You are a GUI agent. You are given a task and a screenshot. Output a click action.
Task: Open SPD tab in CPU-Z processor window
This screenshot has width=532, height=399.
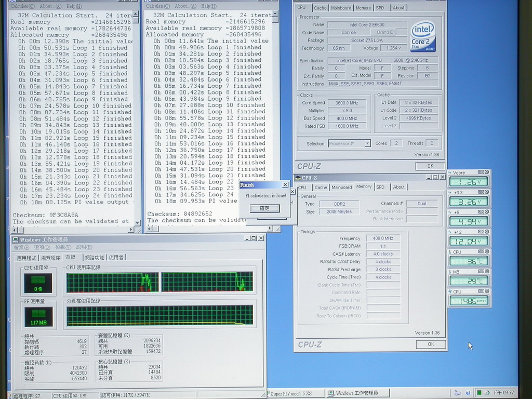click(x=380, y=8)
